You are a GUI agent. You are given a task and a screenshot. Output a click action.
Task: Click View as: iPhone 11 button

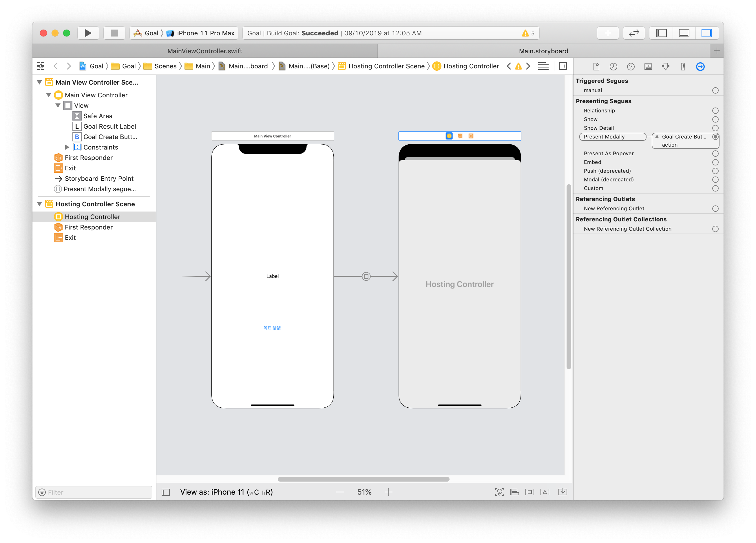(x=226, y=492)
